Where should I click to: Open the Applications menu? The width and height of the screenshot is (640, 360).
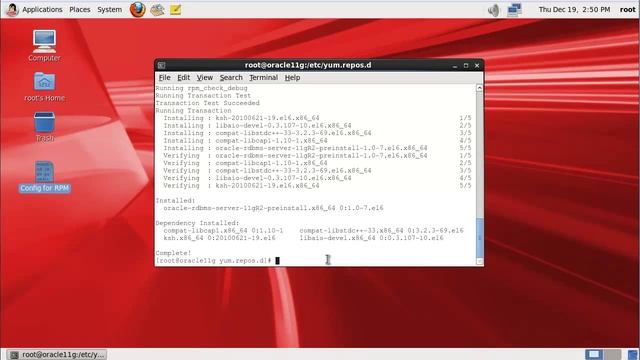[x=42, y=9]
